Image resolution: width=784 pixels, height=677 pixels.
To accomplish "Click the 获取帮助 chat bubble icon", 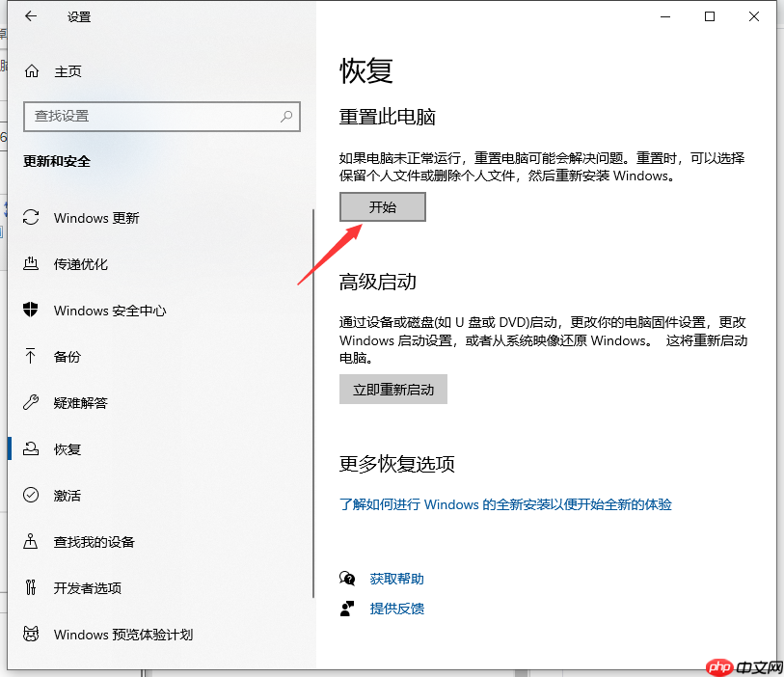I will pyautogui.click(x=347, y=579).
